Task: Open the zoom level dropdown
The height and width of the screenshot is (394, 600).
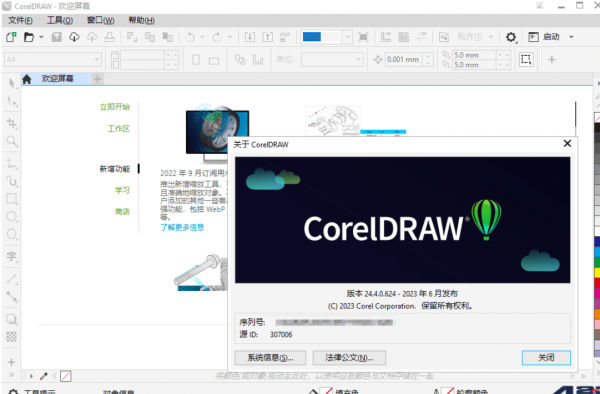Action: 347,37
